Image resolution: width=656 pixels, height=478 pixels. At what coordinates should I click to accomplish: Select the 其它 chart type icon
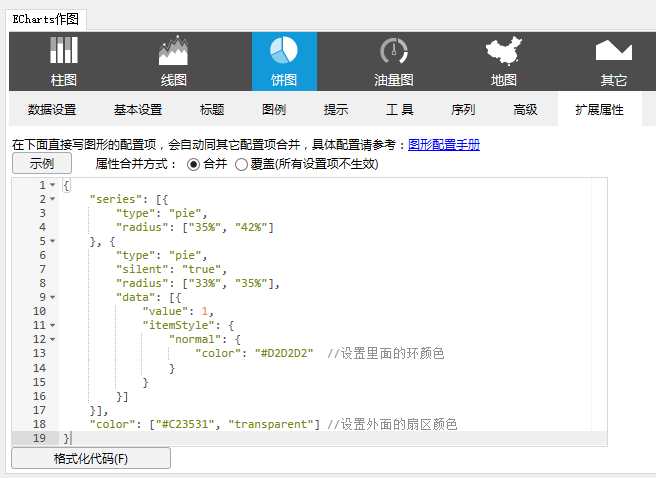613,61
